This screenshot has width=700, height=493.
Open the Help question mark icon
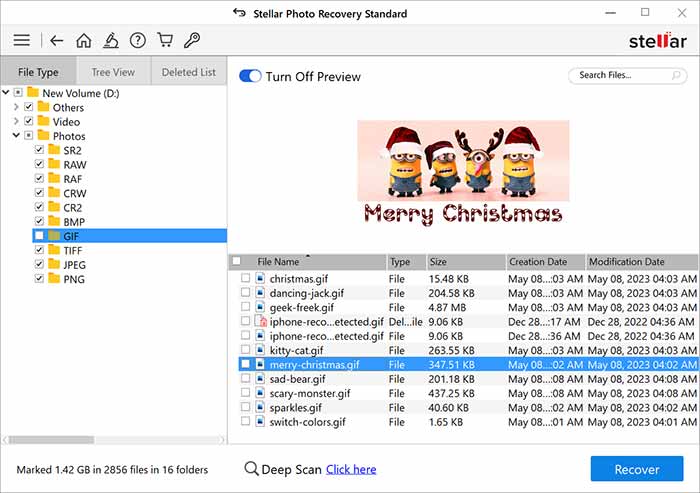point(138,41)
